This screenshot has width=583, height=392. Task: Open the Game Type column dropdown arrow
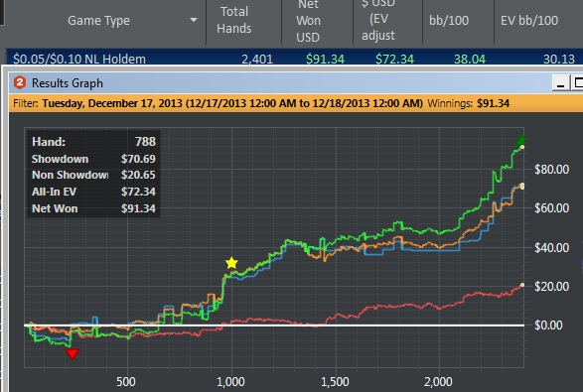(x=194, y=20)
